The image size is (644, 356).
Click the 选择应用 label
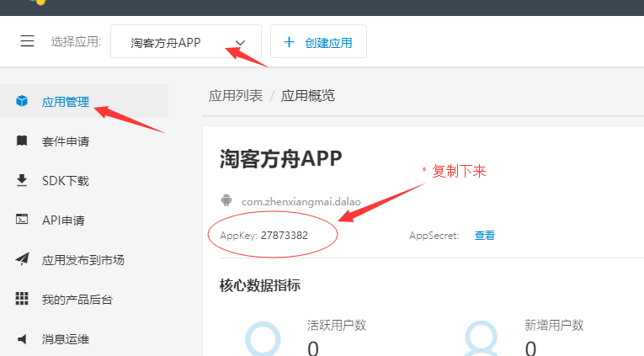tap(76, 41)
